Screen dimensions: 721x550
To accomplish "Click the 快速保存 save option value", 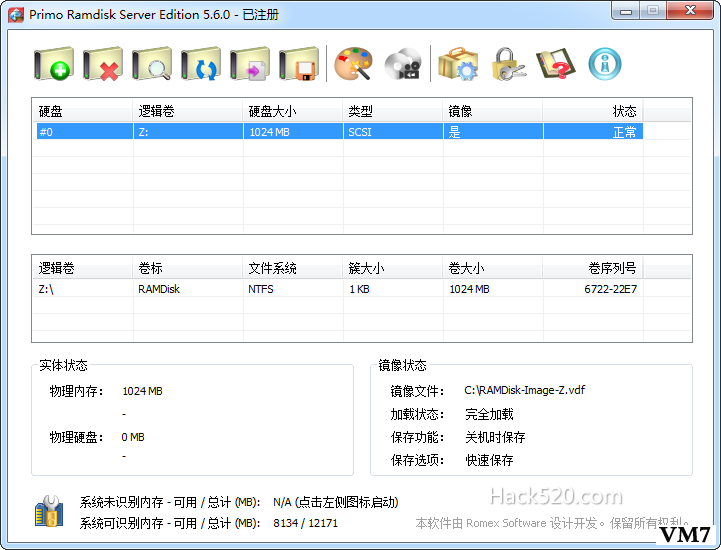I will 489,460.
